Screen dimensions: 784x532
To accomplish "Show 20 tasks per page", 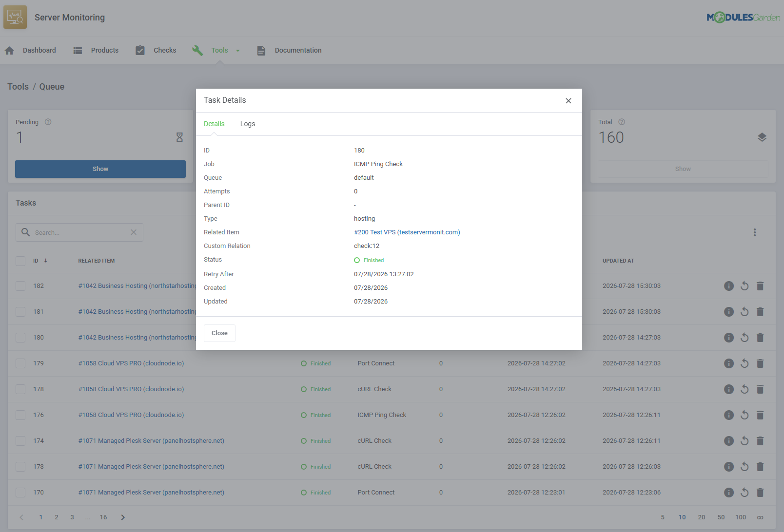I will coord(702,517).
